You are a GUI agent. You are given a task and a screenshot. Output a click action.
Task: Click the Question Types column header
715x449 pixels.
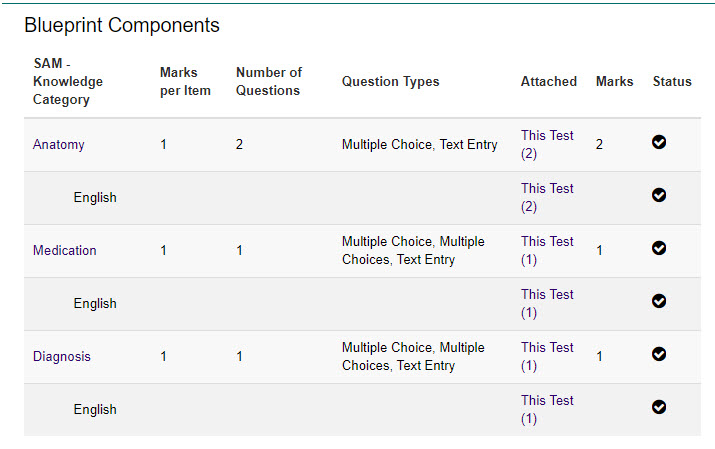pyautogui.click(x=390, y=82)
